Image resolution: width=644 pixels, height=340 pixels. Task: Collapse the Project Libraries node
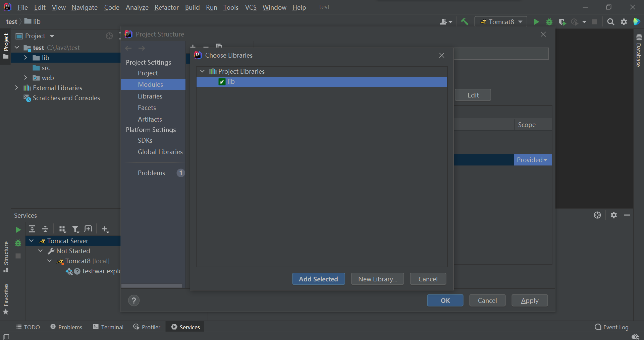click(x=202, y=71)
